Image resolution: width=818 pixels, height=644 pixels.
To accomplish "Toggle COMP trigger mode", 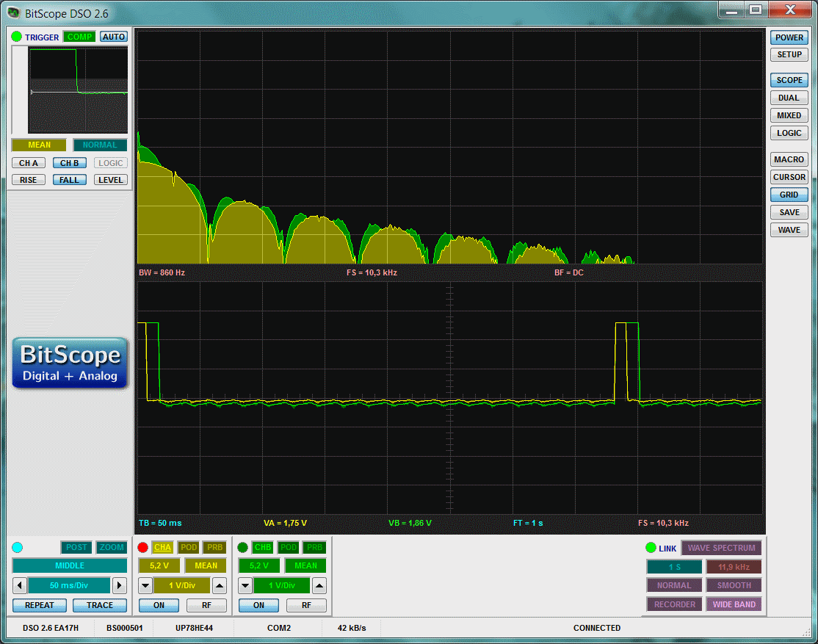I will tap(79, 37).
